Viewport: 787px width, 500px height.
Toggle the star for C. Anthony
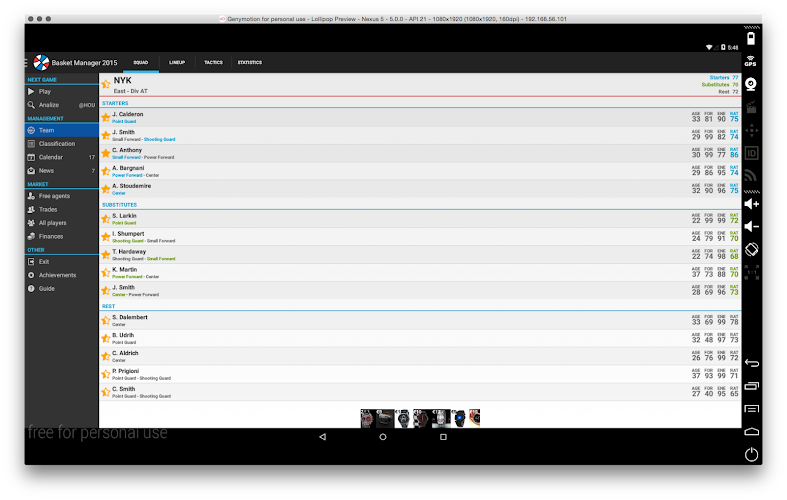click(x=106, y=153)
